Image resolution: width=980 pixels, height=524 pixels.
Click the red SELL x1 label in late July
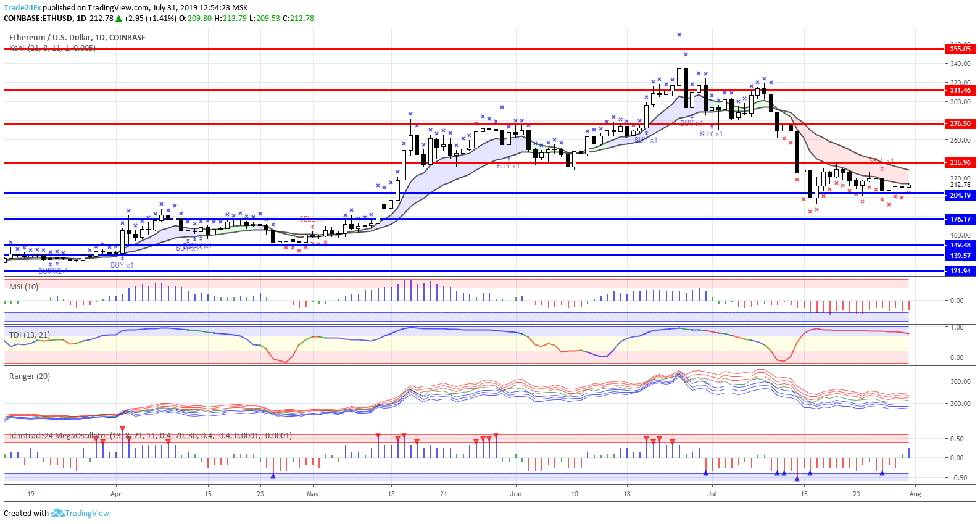(882, 161)
